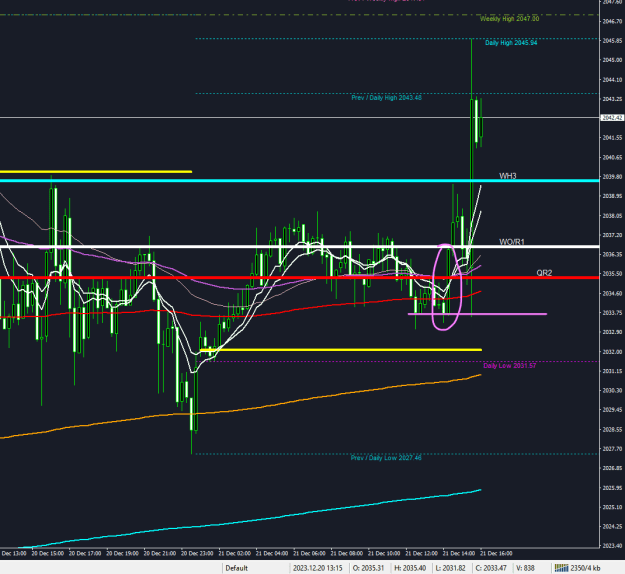Click the 2032.00 price axis label
The height and width of the screenshot is (574, 625).
612,352
